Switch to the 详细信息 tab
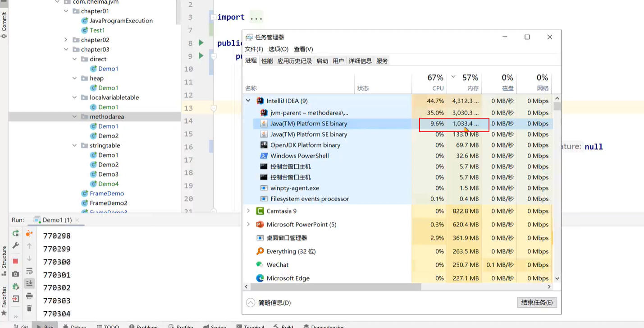 point(360,61)
